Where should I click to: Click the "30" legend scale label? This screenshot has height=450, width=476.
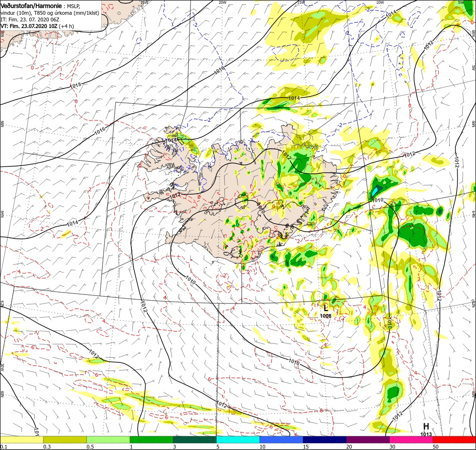click(x=393, y=447)
